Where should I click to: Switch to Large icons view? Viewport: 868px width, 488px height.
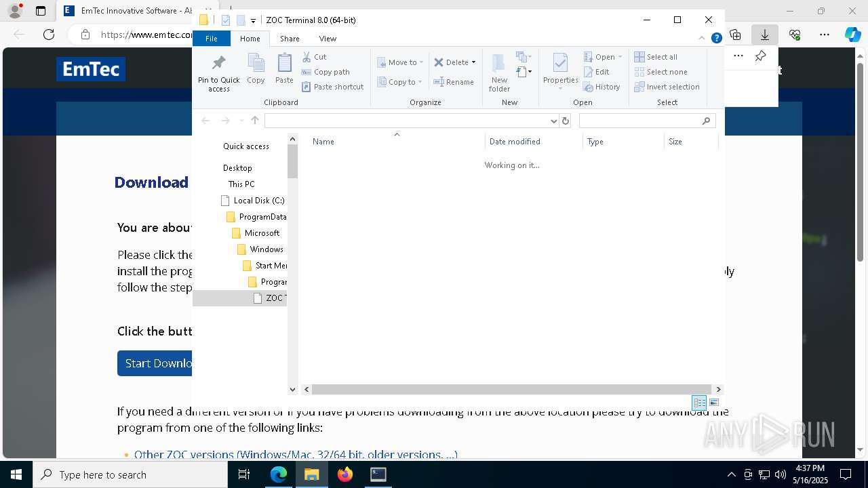pos(714,403)
